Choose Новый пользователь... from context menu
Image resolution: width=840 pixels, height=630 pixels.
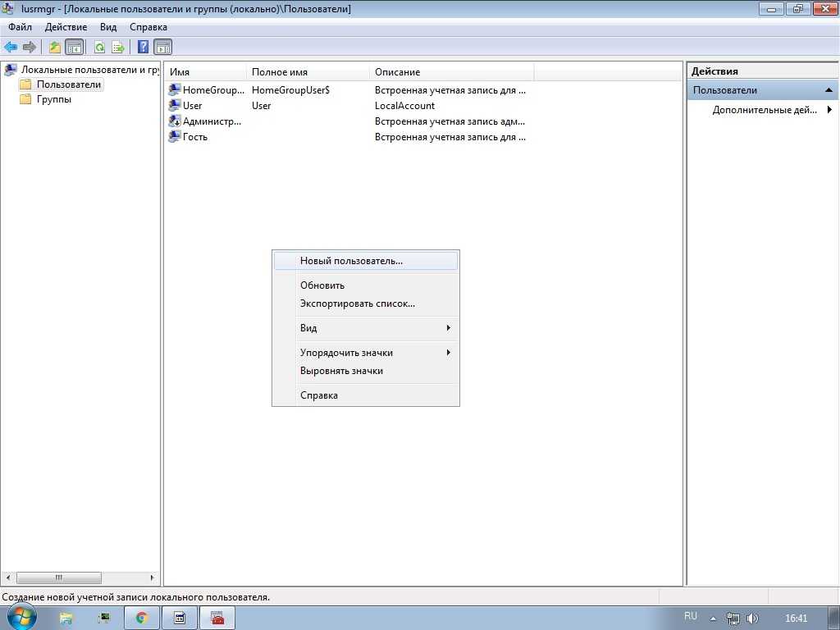(x=351, y=261)
